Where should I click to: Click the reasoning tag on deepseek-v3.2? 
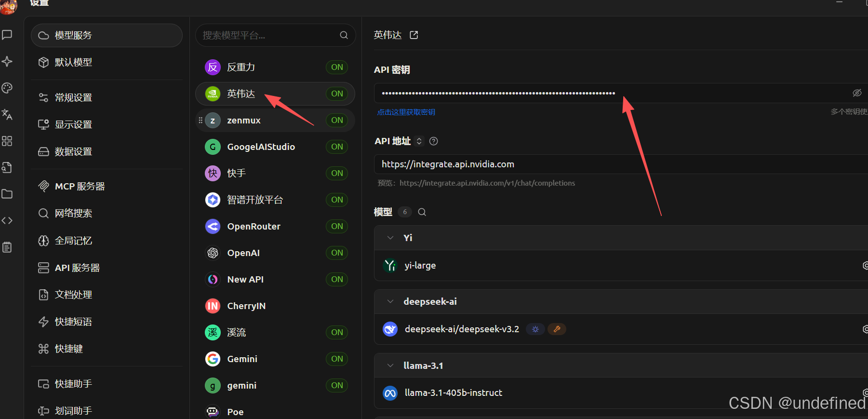535,329
